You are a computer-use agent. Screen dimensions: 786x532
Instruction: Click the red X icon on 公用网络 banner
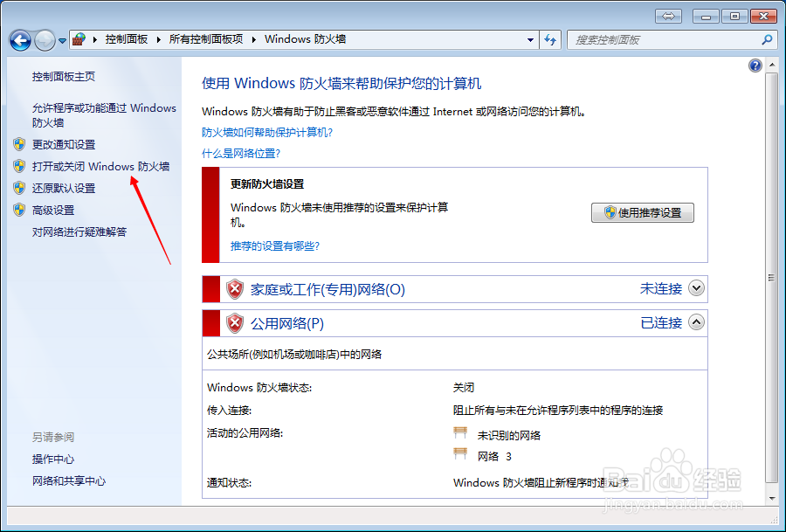pos(236,321)
